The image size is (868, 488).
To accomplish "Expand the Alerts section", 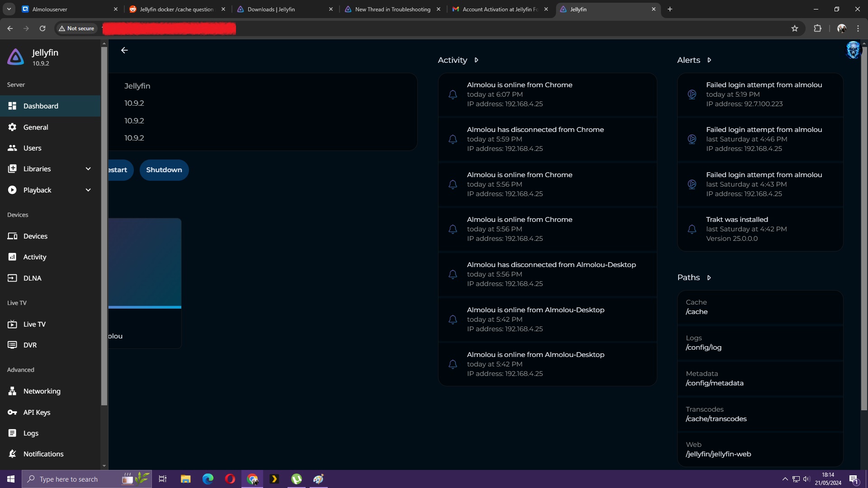I will [709, 60].
